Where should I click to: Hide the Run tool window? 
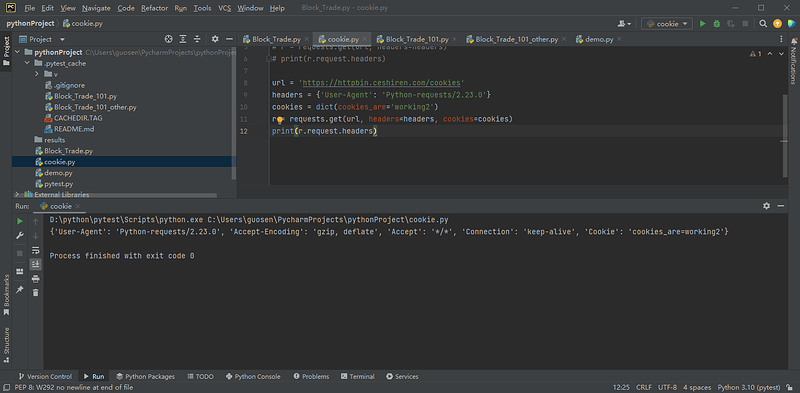pos(781,206)
